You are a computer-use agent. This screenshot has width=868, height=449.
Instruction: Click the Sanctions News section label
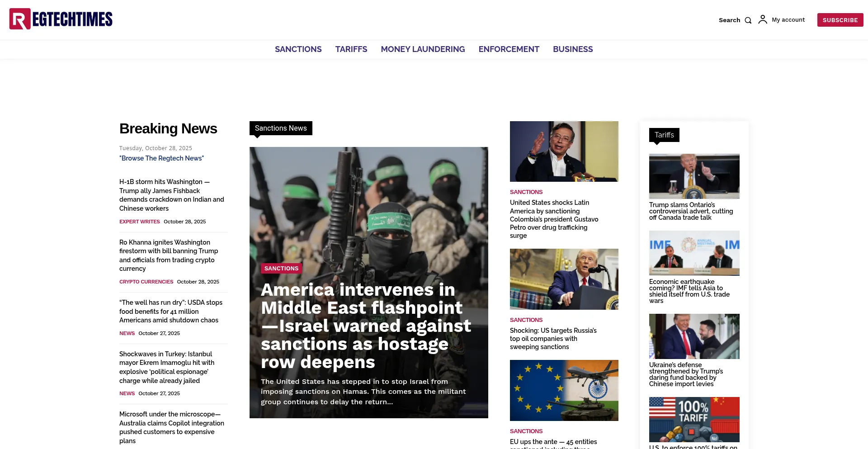[x=281, y=128]
